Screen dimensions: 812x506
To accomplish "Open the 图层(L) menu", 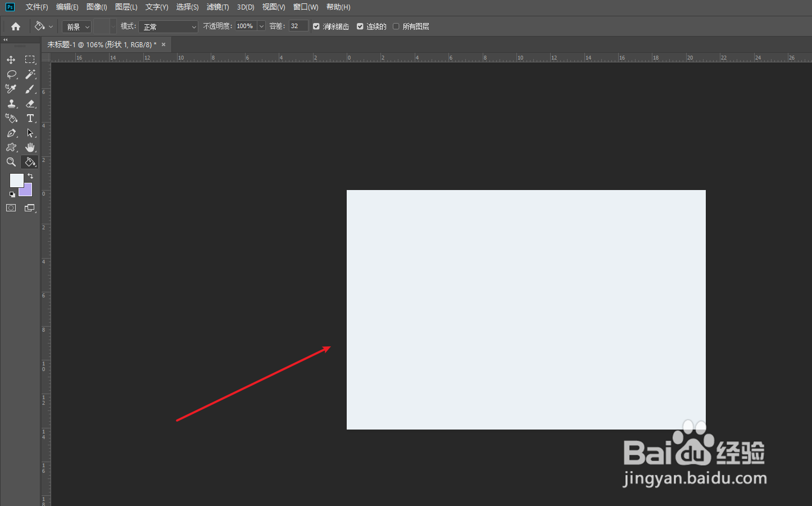I will point(126,7).
